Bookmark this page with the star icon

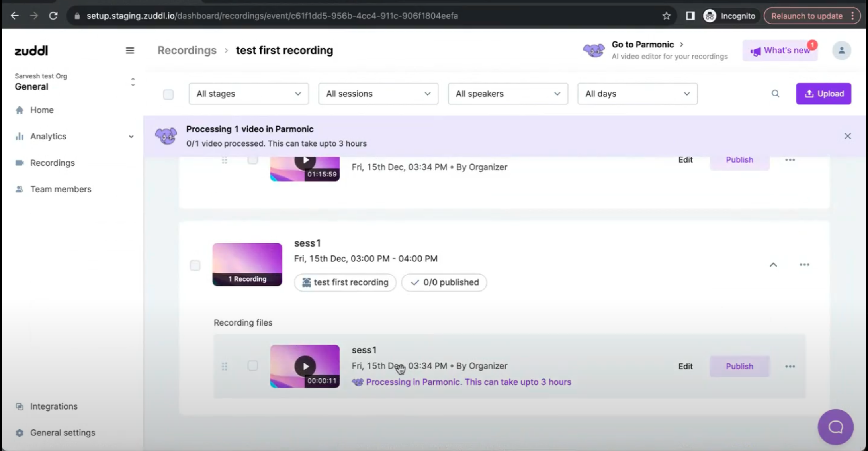click(666, 16)
